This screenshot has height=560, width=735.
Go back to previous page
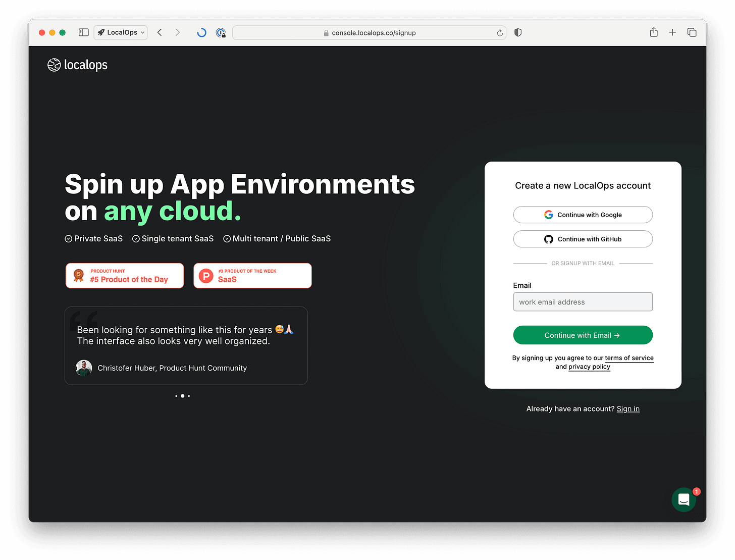pyautogui.click(x=160, y=32)
